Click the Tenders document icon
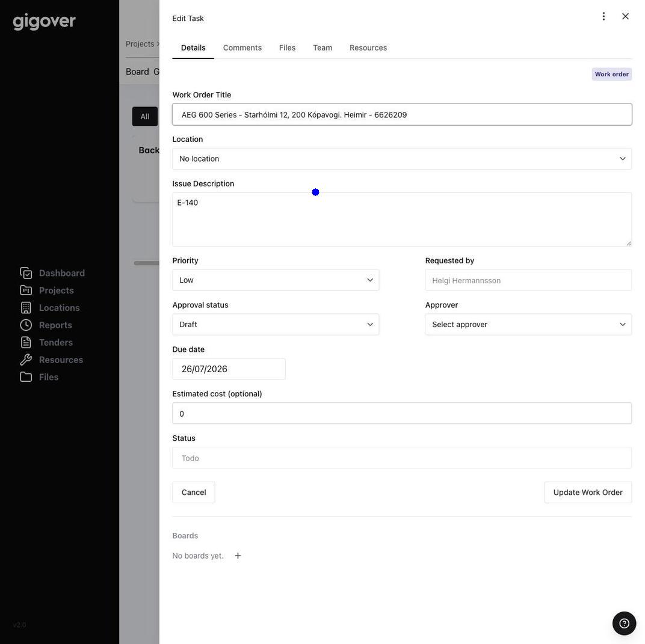 point(26,342)
